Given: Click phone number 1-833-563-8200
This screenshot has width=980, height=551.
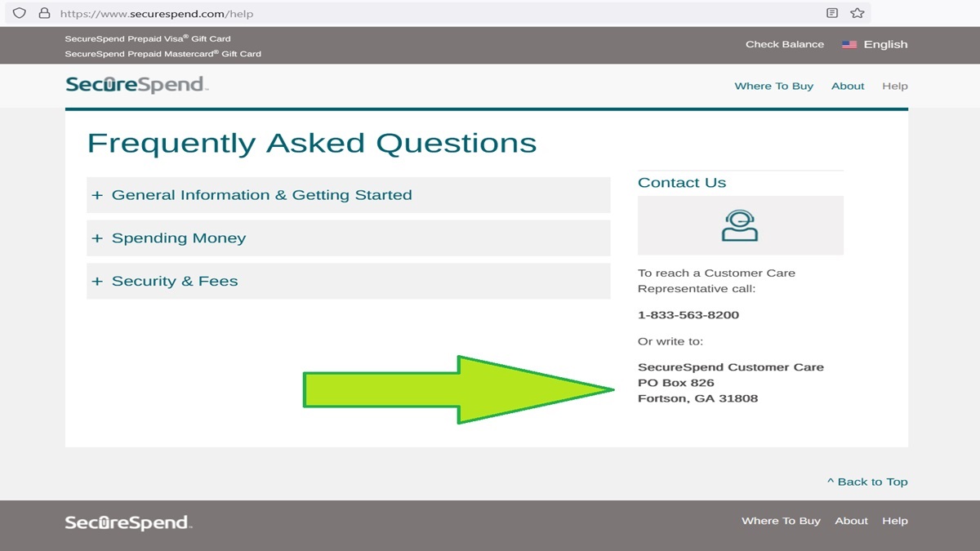Looking at the screenshot, I should (x=688, y=315).
